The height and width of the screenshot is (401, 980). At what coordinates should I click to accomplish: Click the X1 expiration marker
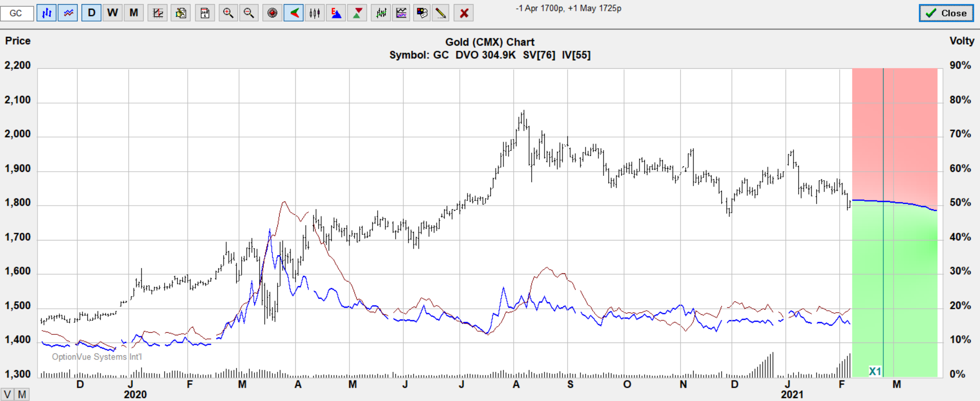[x=875, y=371]
